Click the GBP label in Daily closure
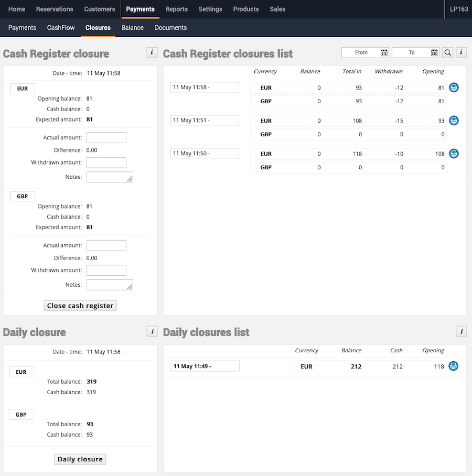472x476 pixels. coord(22,414)
